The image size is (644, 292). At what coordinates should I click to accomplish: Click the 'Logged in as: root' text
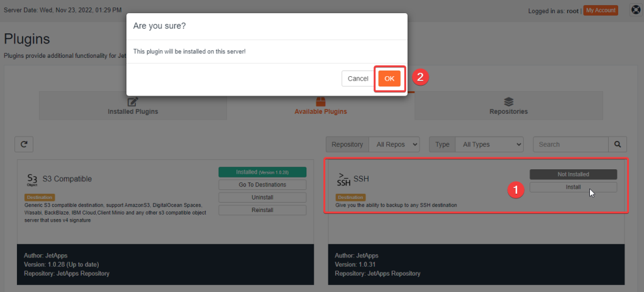[x=553, y=11]
